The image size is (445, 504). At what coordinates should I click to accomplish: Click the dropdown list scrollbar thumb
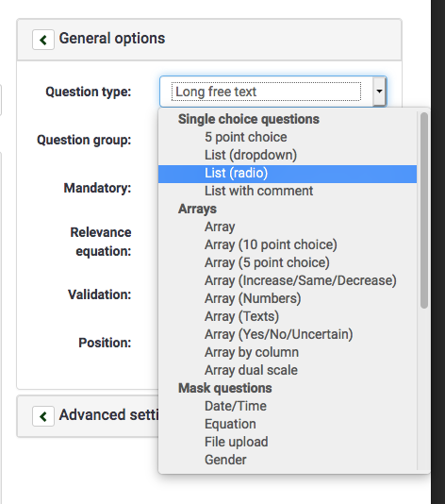point(424,210)
